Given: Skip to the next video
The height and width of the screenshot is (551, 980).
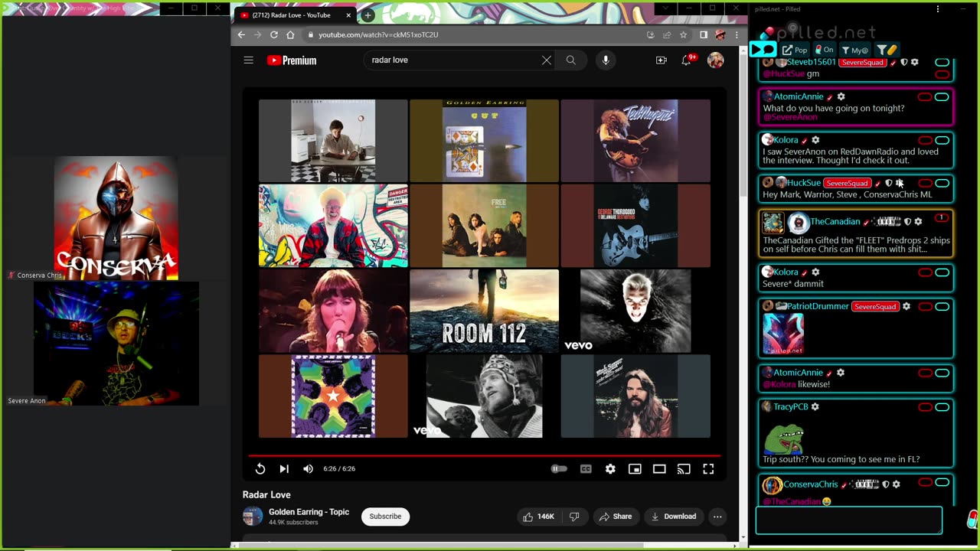Looking at the screenshot, I should pyautogui.click(x=284, y=469).
